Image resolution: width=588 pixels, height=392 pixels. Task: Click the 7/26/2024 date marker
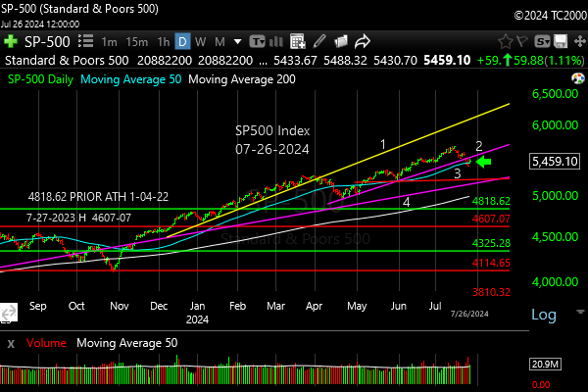click(x=469, y=314)
